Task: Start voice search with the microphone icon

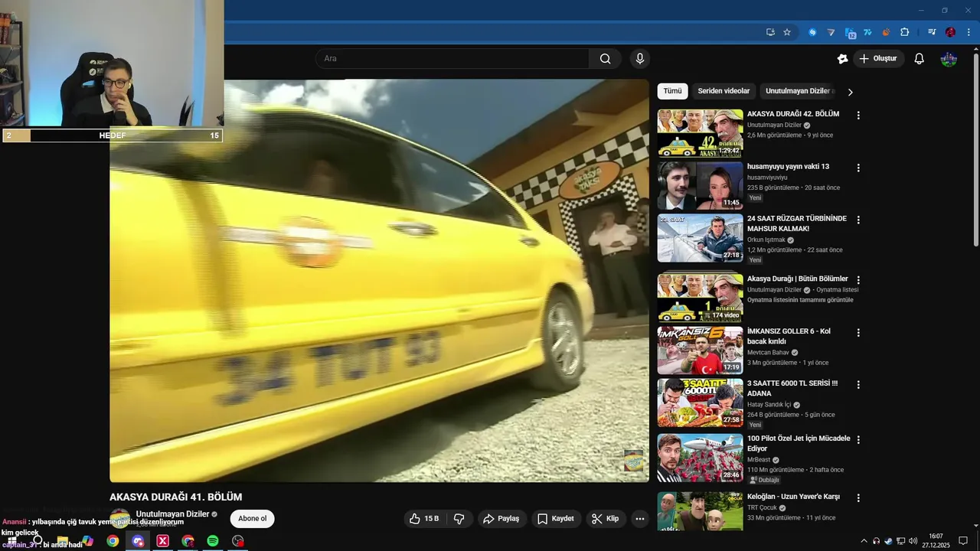Action: click(x=640, y=59)
